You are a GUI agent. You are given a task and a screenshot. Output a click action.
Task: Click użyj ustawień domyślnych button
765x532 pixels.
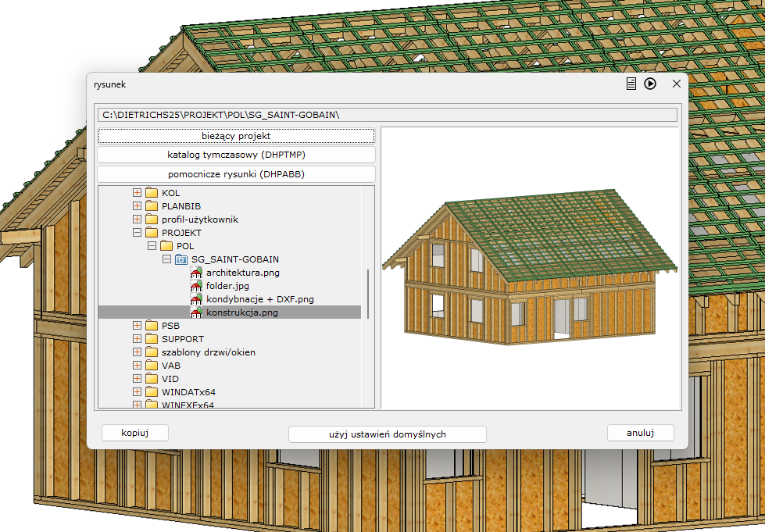(388, 434)
